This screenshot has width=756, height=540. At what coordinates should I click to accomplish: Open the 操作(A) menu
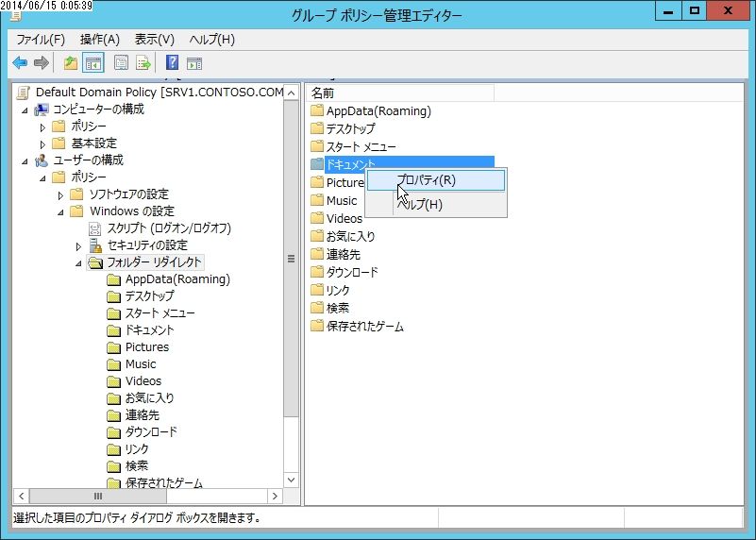pos(100,40)
